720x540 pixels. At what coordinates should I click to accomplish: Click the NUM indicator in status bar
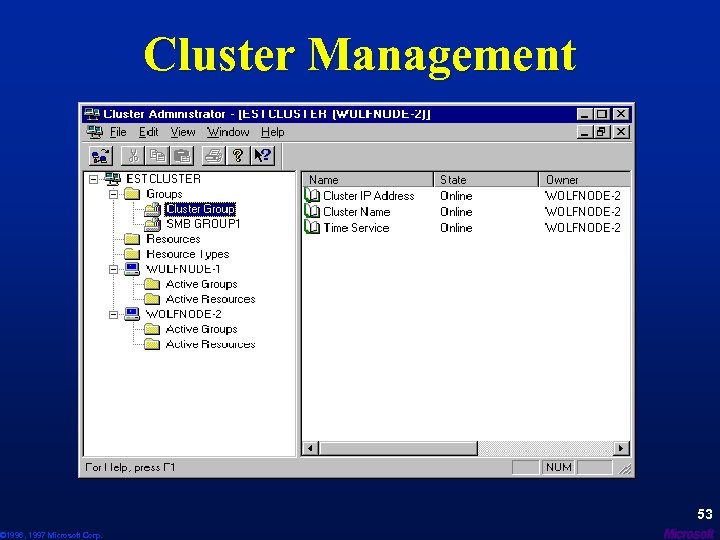point(558,467)
